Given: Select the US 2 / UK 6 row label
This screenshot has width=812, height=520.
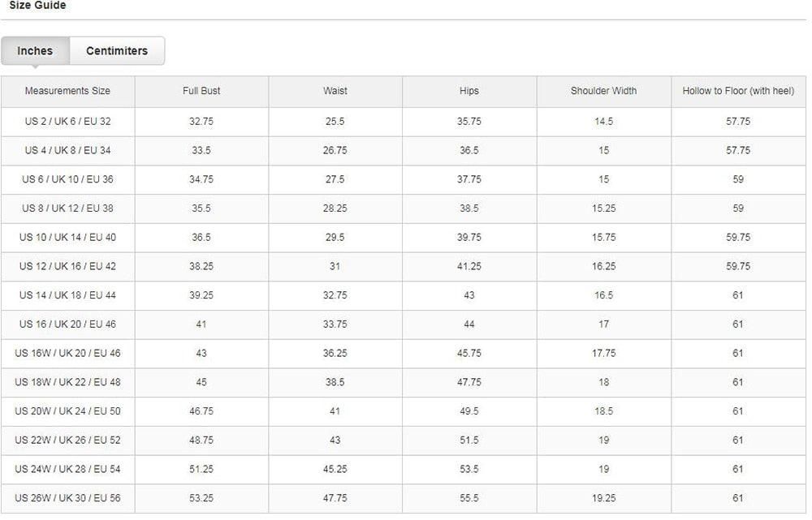Looking at the screenshot, I should tap(67, 122).
